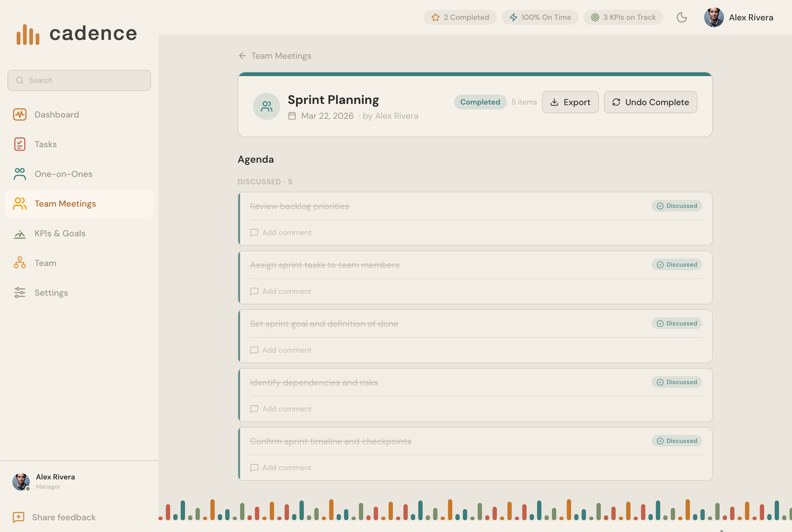This screenshot has width=792, height=532.
Task: Click the 3 KPIs on Track badge
Action: [623, 17]
